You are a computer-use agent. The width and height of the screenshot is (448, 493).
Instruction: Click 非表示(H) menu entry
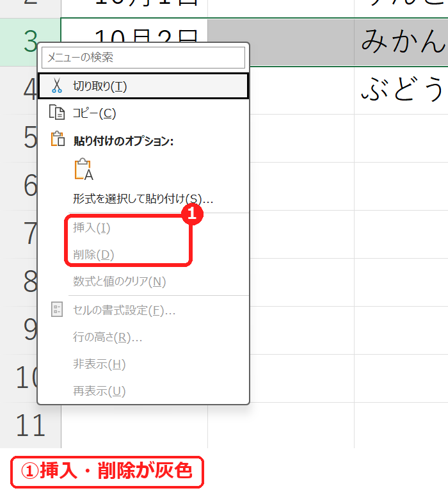[143, 364]
